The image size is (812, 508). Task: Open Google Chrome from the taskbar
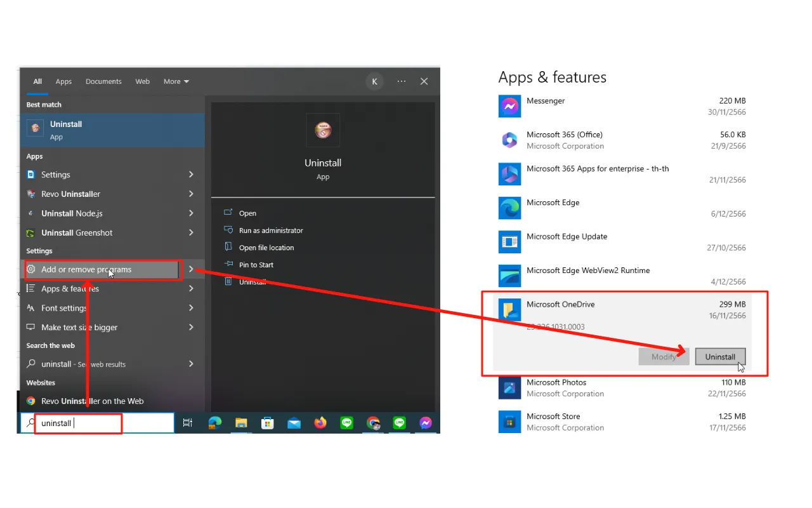click(x=374, y=423)
